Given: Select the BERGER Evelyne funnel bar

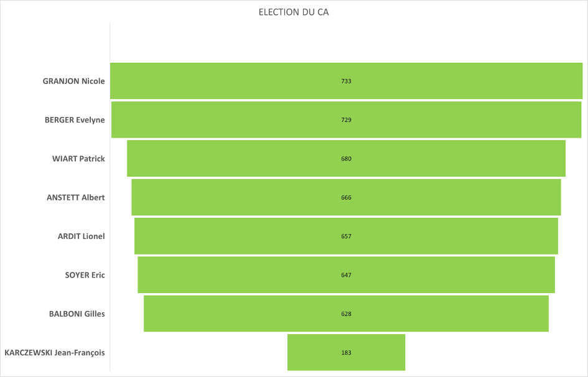Looking at the screenshot, I should coord(249,119).
